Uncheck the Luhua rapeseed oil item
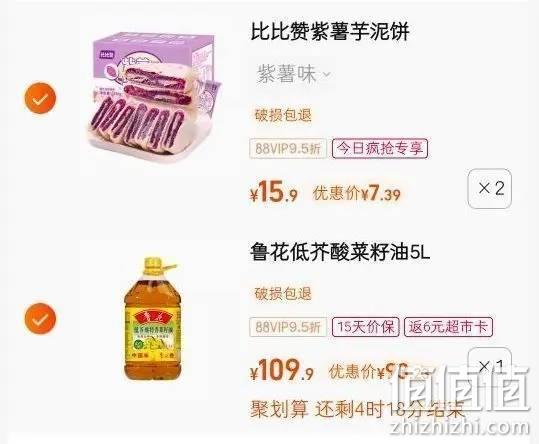 (x=40, y=318)
